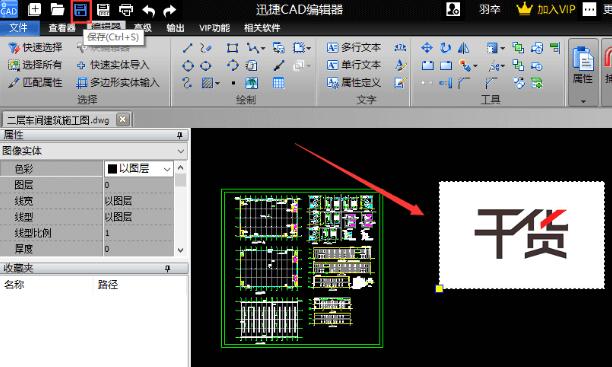
Task: Redo with the forward arrow icon
Action: click(x=169, y=10)
